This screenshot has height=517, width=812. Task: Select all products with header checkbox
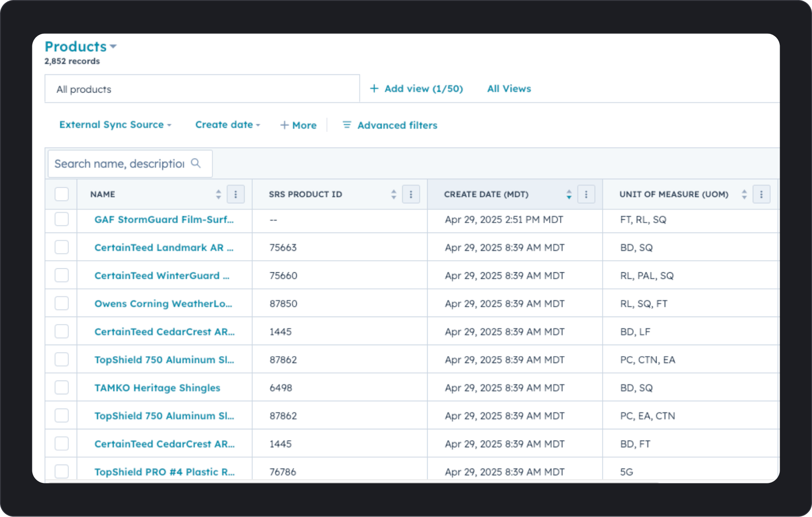pos(61,194)
